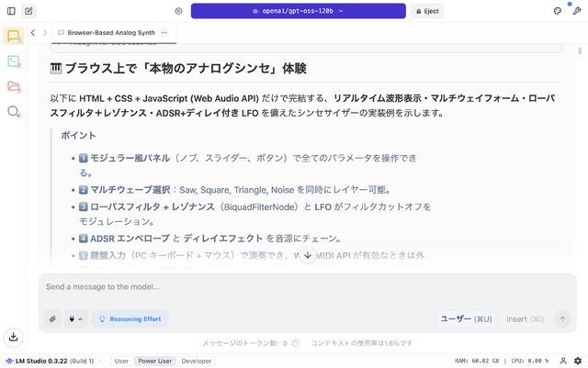Toggle the left sidebar panel icon
The image size is (588, 368).
point(10,11)
